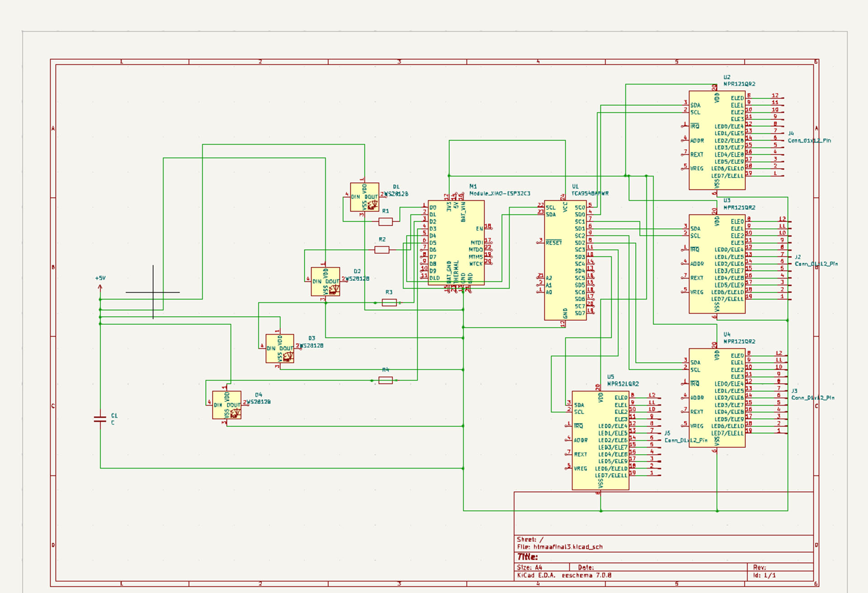Click the Date field in title block

coord(585,567)
